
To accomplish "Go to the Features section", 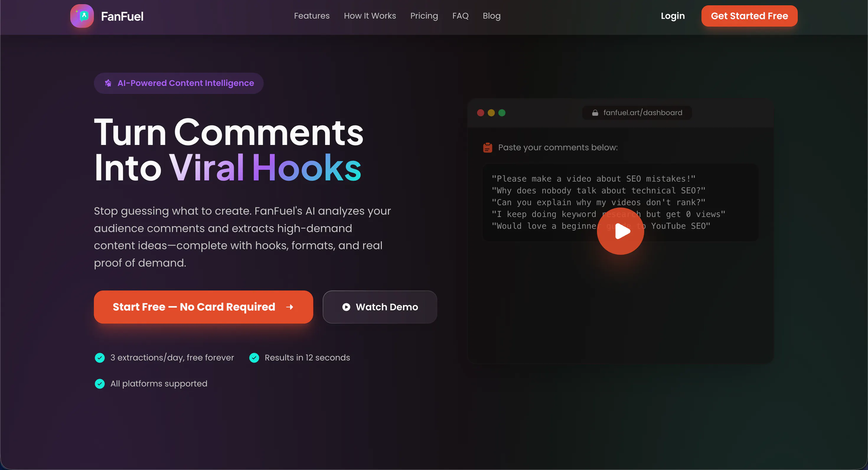I will 312,16.
